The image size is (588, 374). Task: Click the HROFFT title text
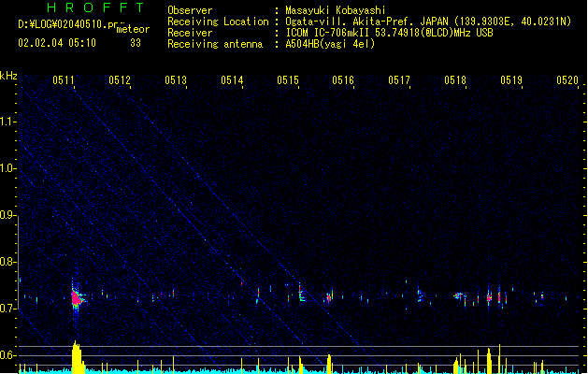tap(95, 7)
